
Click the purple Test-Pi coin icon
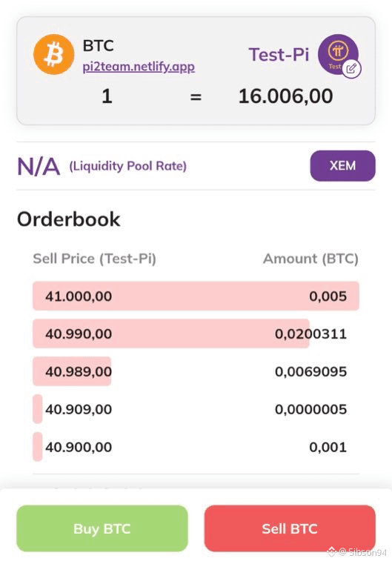coord(338,54)
